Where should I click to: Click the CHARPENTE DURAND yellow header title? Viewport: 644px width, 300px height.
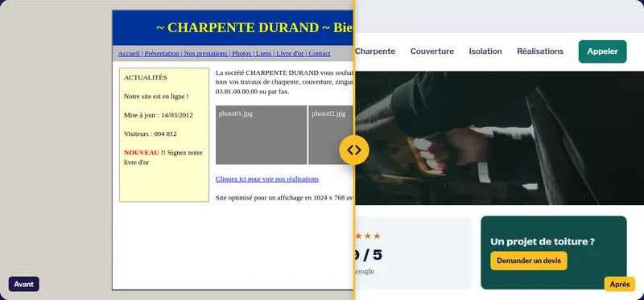[x=243, y=27]
